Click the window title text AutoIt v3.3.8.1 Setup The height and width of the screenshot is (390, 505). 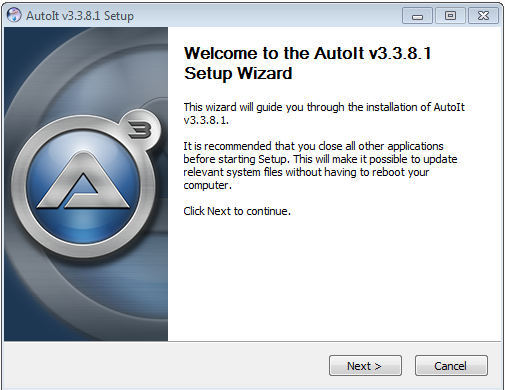click(x=80, y=16)
